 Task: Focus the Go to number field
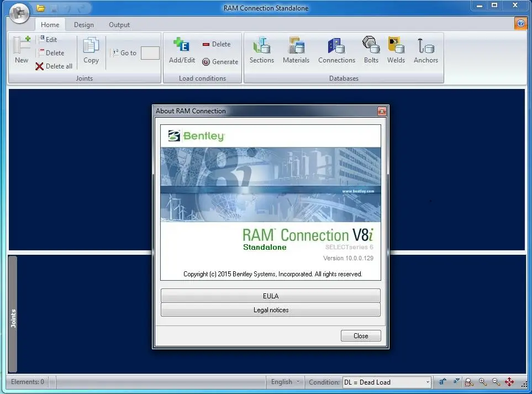(150, 53)
